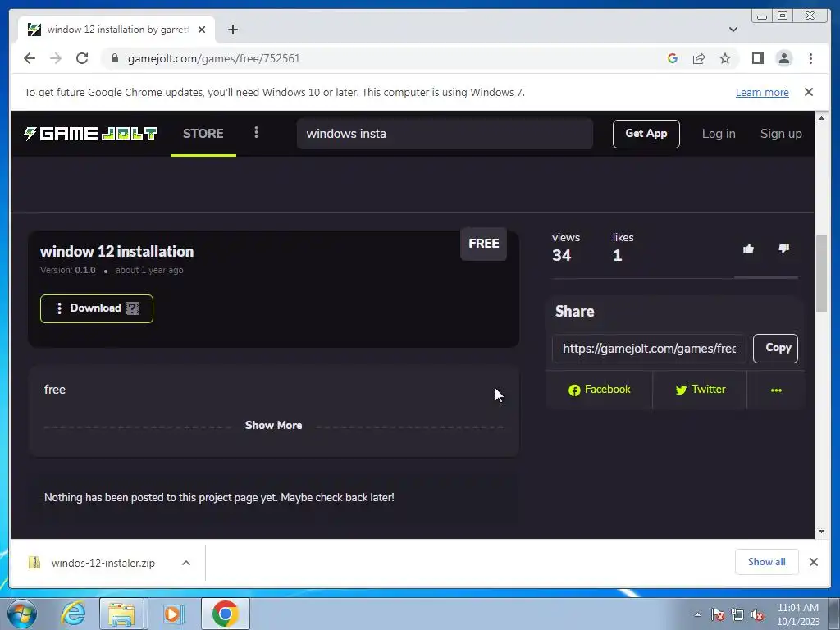
Task: Click Sign up
Action: tap(781, 134)
